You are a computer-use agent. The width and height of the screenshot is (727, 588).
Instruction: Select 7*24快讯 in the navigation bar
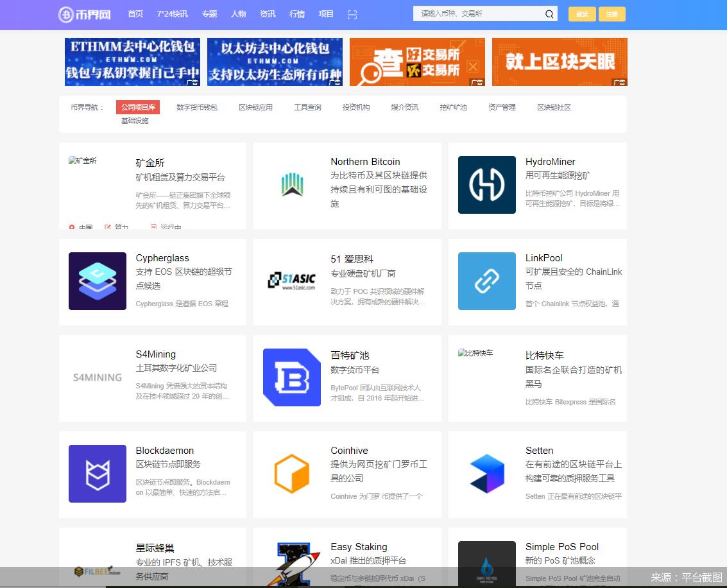173,13
